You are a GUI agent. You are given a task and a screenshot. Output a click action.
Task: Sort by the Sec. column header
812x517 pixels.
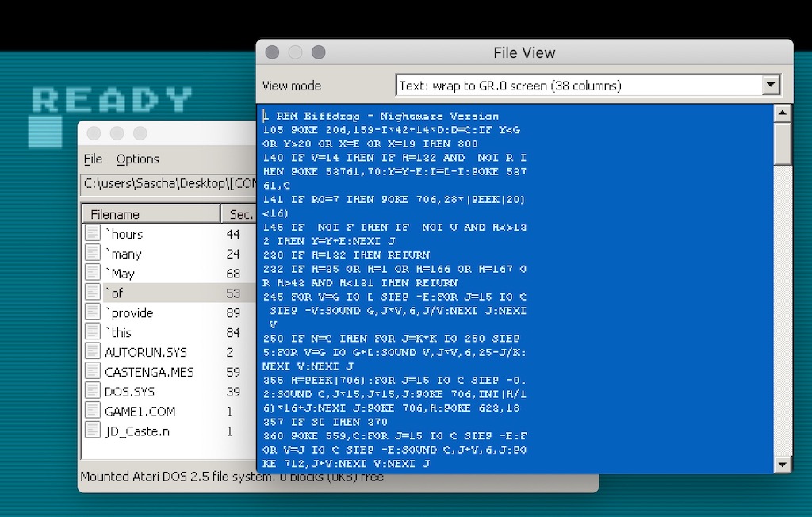[239, 214]
